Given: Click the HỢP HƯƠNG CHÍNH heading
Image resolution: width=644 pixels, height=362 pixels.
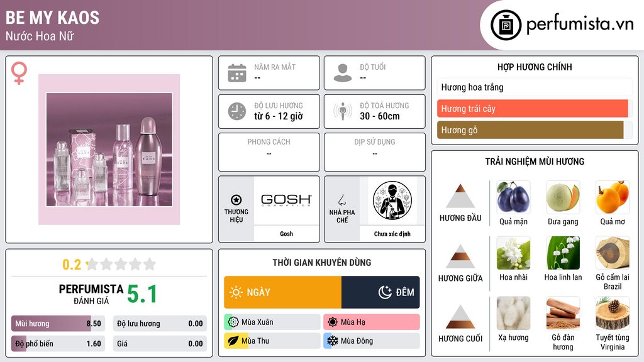Looking at the screenshot, I should [535, 67].
